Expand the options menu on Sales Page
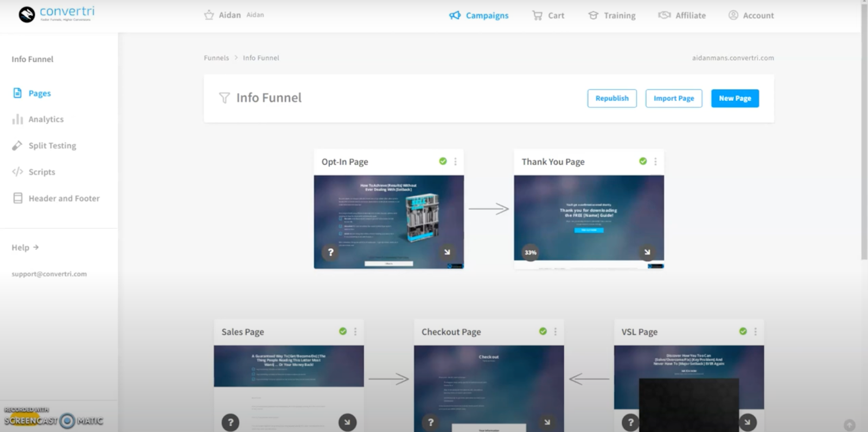868x432 pixels. pyautogui.click(x=355, y=331)
